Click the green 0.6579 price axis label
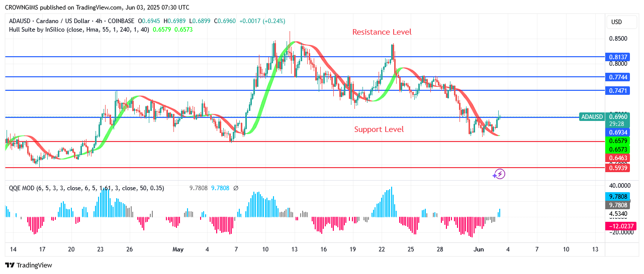This screenshot has width=644, height=274. (x=617, y=142)
